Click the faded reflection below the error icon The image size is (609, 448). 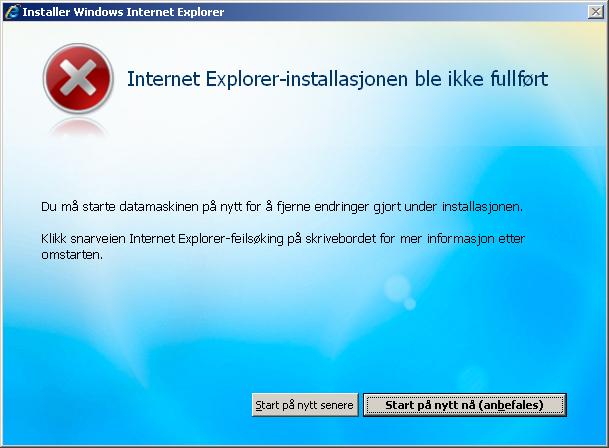(78, 128)
